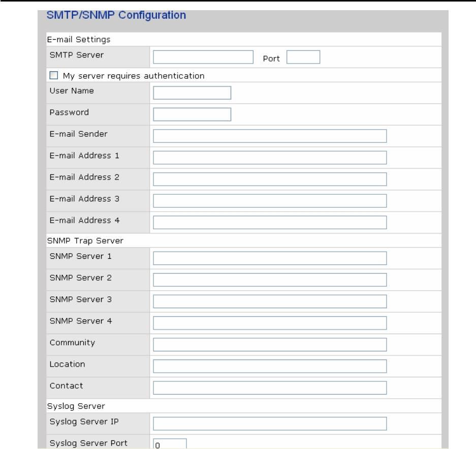Click the User Name text box
476x449 pixels.
[192, 93]
